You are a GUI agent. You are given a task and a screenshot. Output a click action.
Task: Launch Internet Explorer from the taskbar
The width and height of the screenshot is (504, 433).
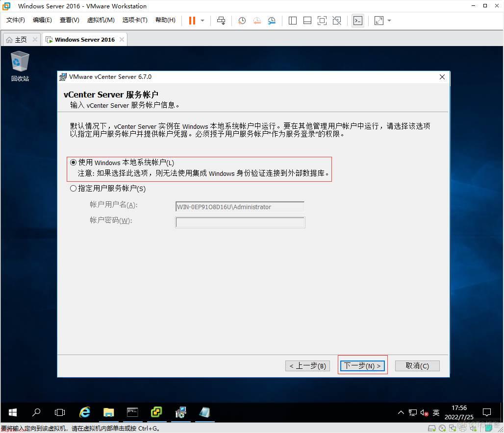[84, 412]
